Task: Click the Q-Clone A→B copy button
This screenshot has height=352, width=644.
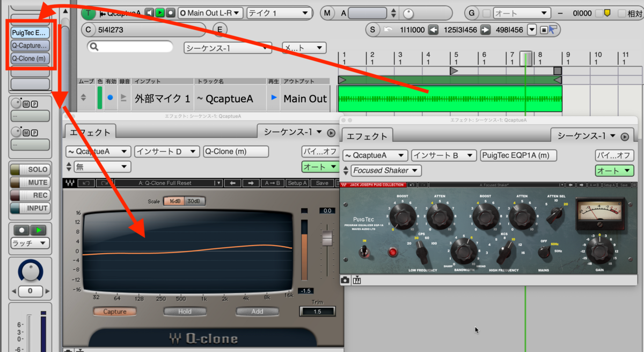Action: 273,183
